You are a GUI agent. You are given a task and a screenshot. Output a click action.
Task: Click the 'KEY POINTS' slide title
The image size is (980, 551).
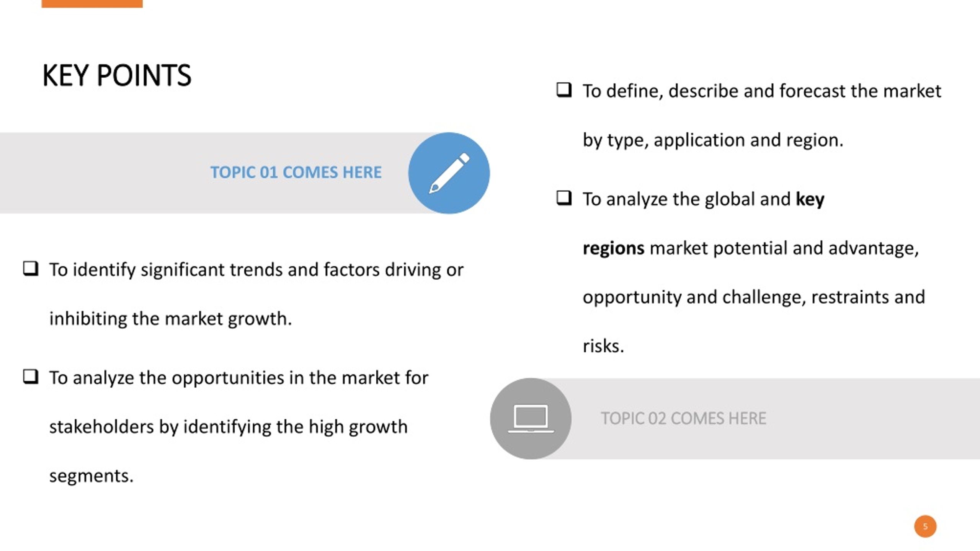pos(117,75)
